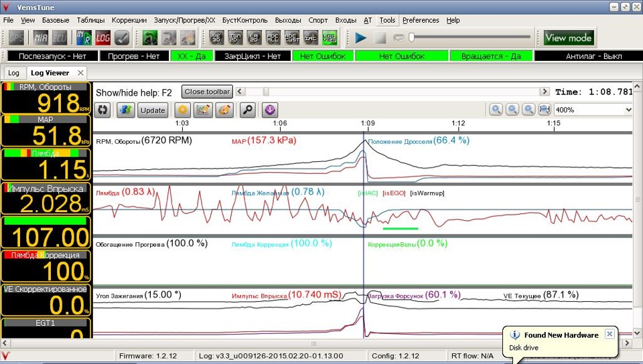Click the XX - Да status indicator
This screenshot has width=643, height=364.
pos(192,56)
